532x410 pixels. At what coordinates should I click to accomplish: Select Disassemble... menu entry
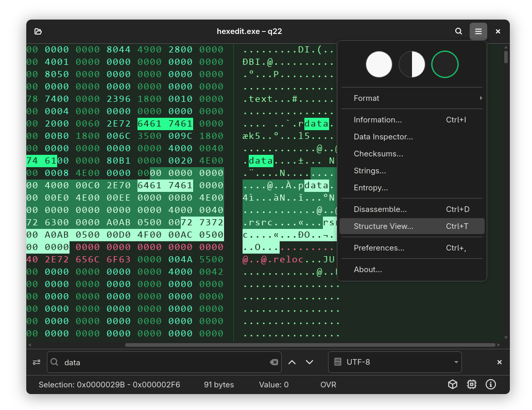[x=412, y=209]
